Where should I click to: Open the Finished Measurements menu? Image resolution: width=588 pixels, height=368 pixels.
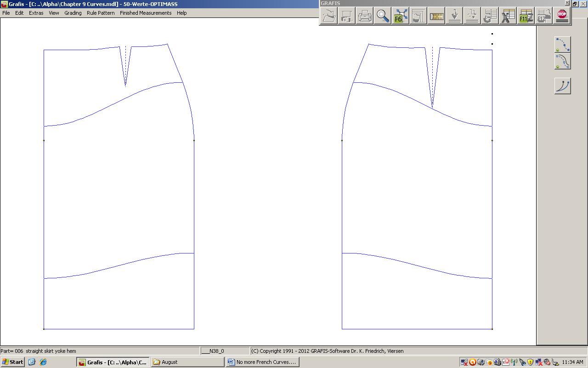pyautogui.click(x=146, y=13)
